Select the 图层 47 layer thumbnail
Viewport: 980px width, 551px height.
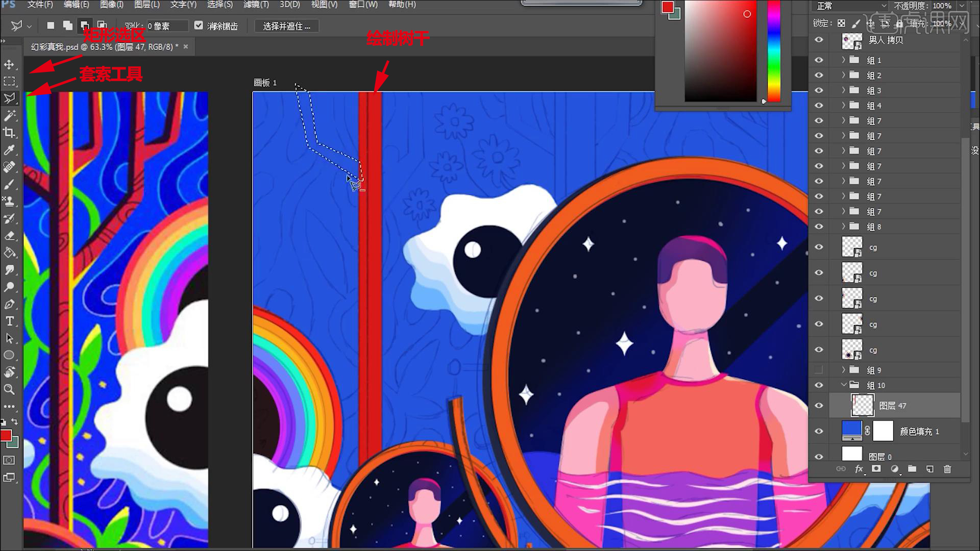[863, 406]
